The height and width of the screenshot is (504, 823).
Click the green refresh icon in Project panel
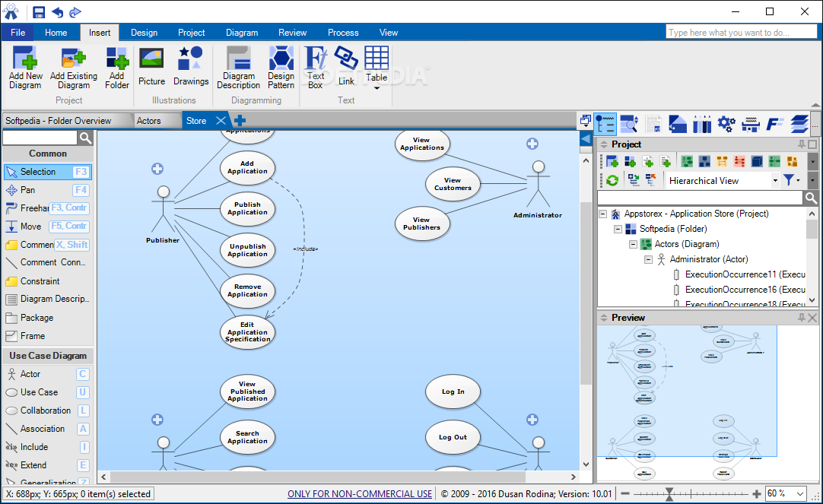612,180
